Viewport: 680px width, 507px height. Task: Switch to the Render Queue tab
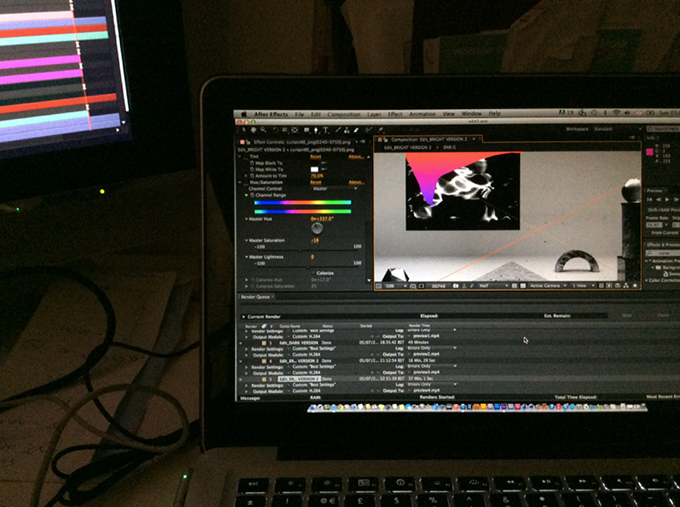coord(255,297)
